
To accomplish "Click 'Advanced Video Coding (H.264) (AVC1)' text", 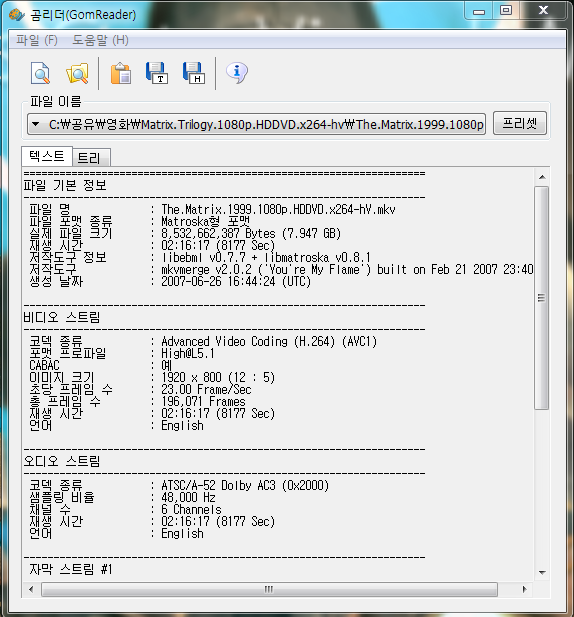I will pyautogui.click(x=269, y=341).
